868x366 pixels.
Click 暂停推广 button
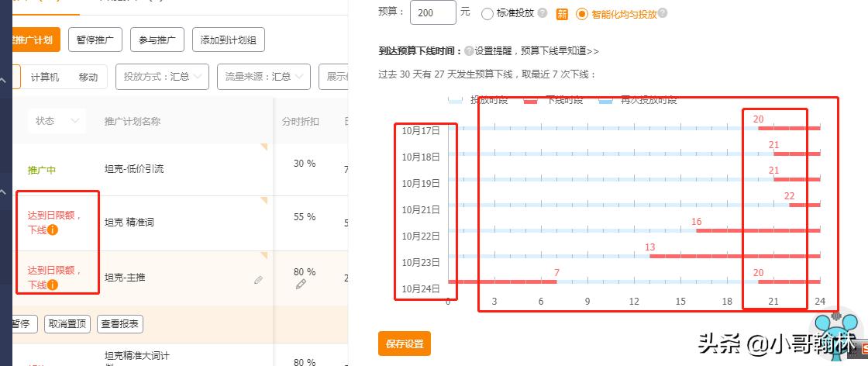click(95, 40)
